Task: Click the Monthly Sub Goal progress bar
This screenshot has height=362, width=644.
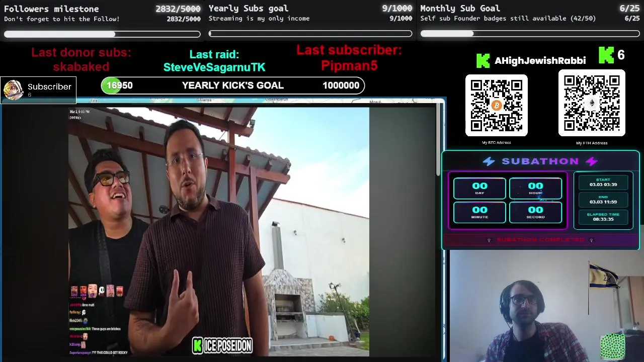Action: 530,34
